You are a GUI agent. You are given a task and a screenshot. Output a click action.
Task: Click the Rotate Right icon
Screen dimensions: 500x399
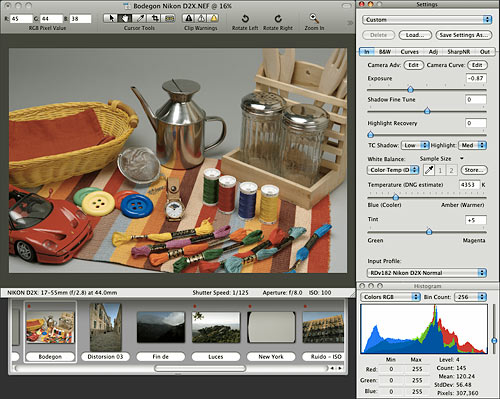pyautogui.click(x=278, y=19)
